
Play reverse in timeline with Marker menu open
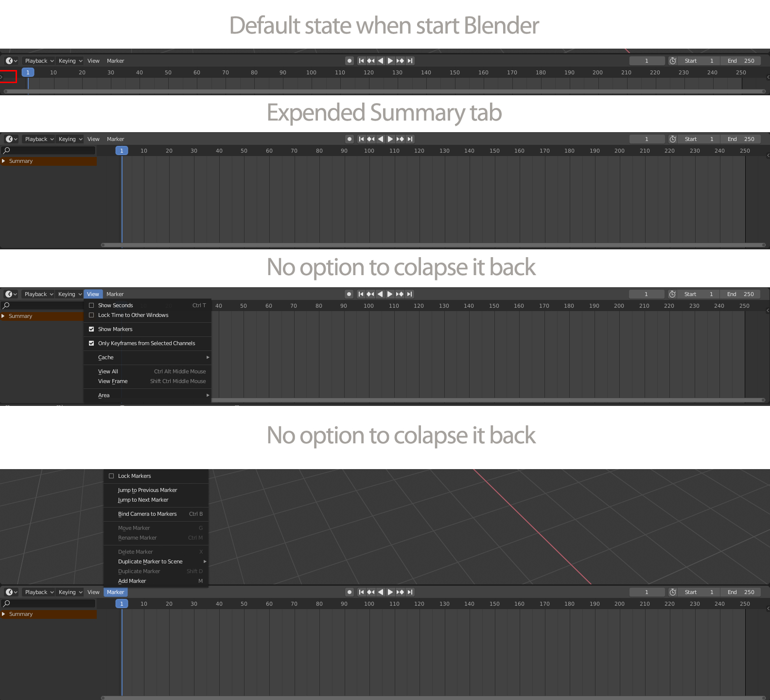click(381, 592)
